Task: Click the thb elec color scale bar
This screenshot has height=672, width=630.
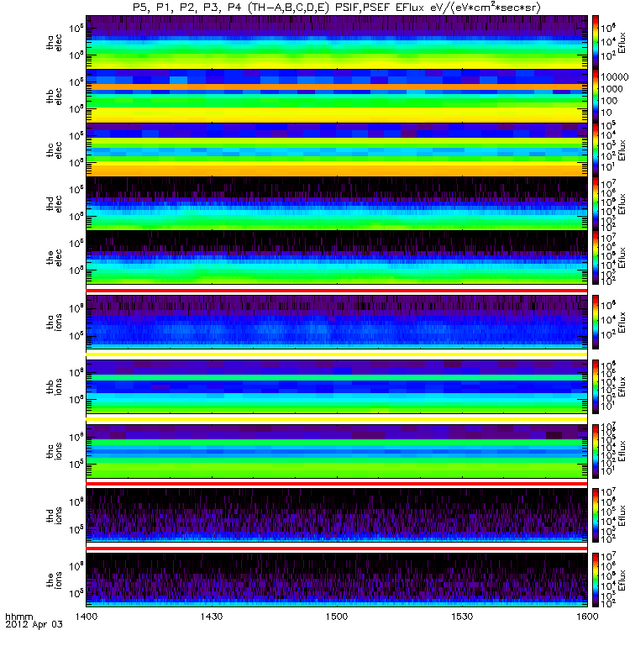Action: 596,96
